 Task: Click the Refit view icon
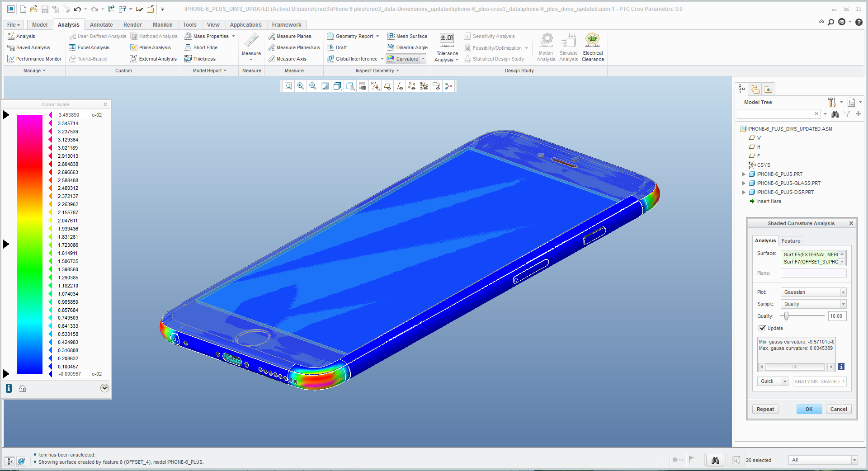click(x=288, y=86)
